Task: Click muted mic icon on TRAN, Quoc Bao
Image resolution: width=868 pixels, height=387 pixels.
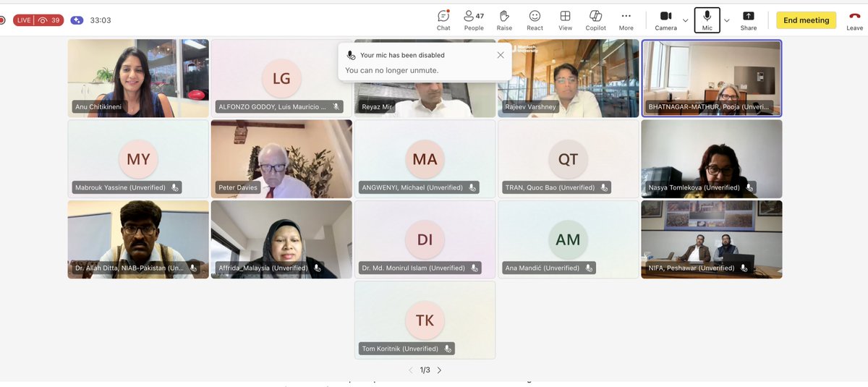Action: 603,187
